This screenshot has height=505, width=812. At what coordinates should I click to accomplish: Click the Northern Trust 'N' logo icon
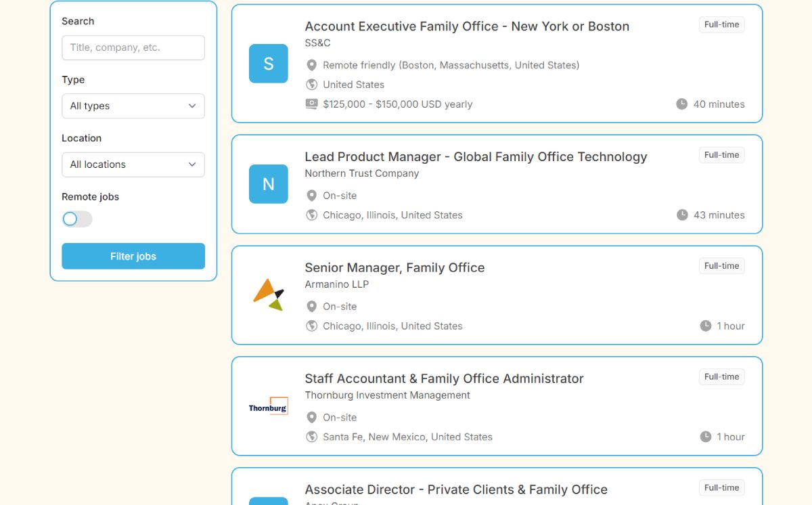click(x=269, y=184)
